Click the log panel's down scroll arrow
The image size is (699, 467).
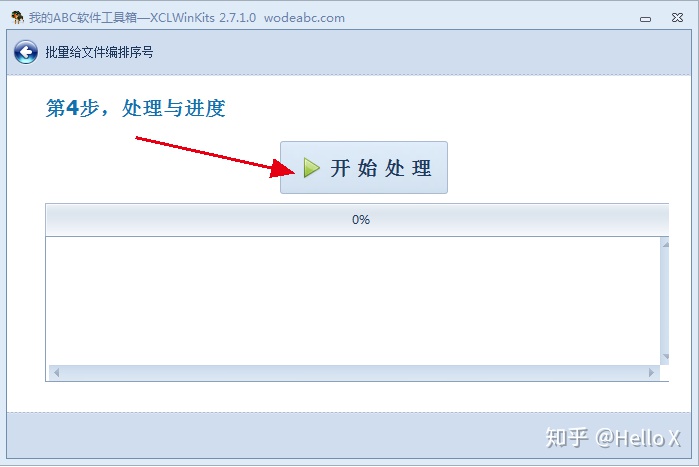(x=665, y=356)
